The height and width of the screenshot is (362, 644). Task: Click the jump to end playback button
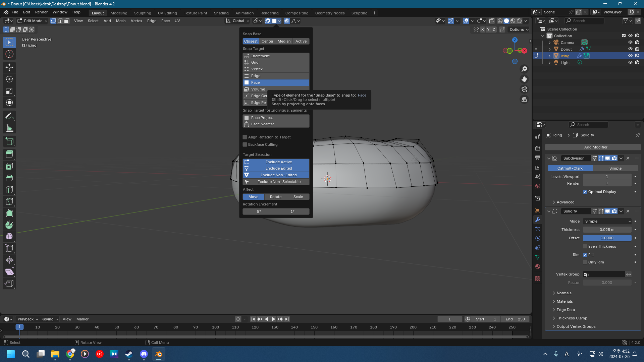pos(287,319)
